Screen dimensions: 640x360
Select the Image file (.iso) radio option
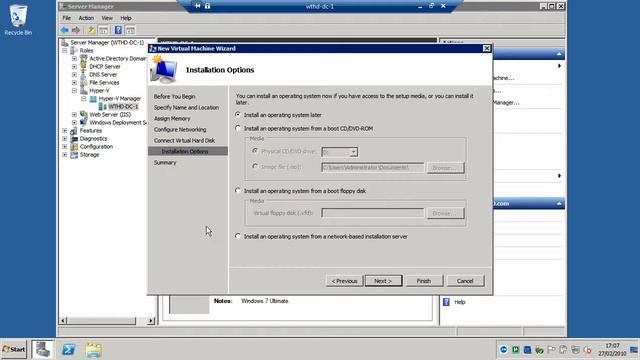255,167
